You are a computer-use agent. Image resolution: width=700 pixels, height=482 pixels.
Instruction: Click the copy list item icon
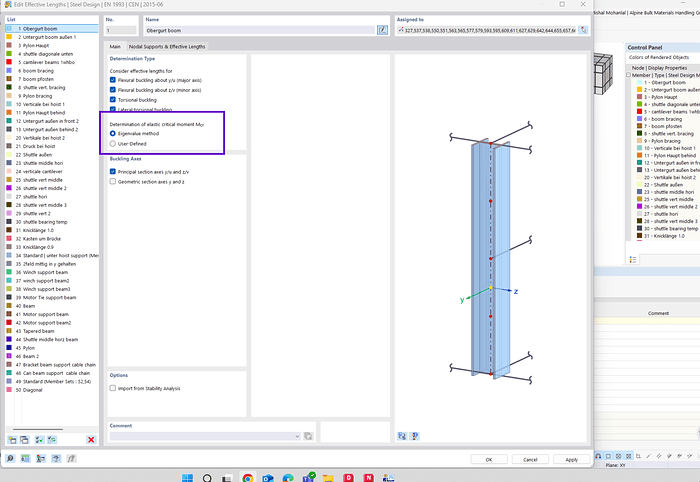pos(25,439)
